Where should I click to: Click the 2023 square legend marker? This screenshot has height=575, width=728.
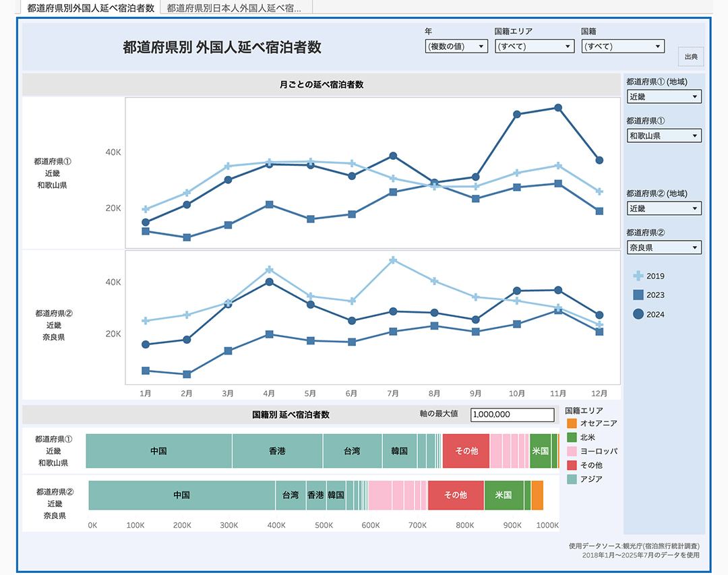(x=638, y=295)
